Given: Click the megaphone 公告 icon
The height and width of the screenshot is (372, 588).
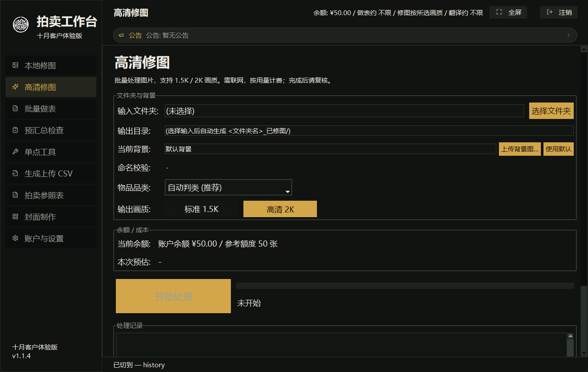Looking at the screenshot, I should tap(121, 35).
